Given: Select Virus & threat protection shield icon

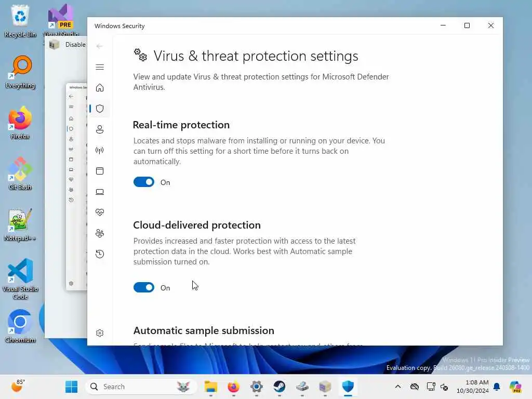Looking at the screenshot, I should [x=100, y=109].
